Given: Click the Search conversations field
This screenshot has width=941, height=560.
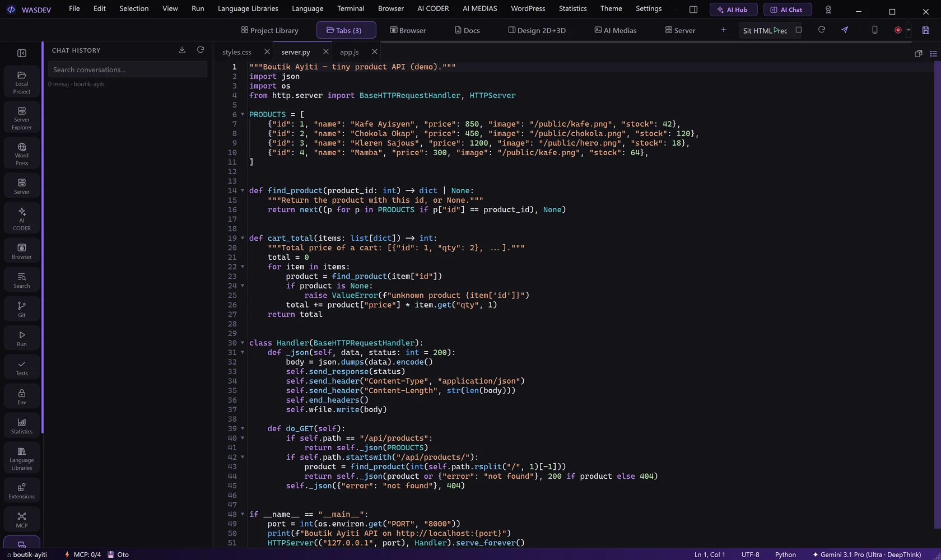Looking at the screenshot, I should click(x=127, y=69).
